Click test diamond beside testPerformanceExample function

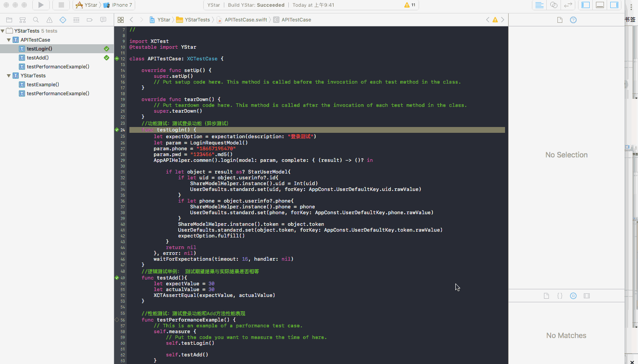[x=117, y=320]
